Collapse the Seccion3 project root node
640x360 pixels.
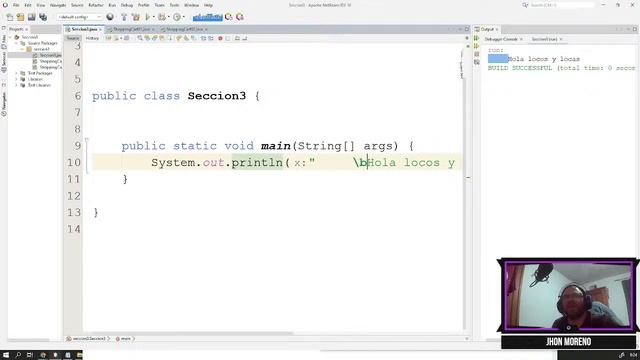[x=11, y=37]
